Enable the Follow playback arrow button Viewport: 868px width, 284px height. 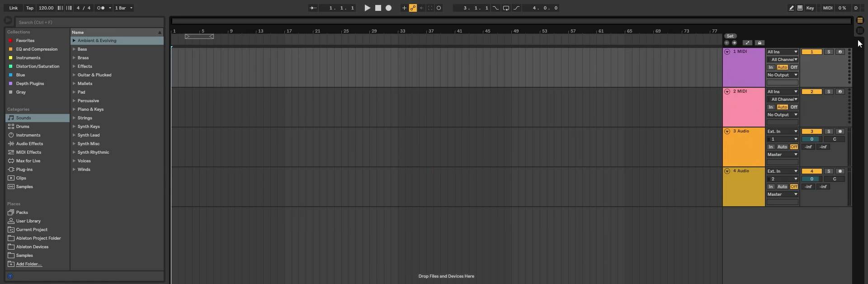point(313,8)
